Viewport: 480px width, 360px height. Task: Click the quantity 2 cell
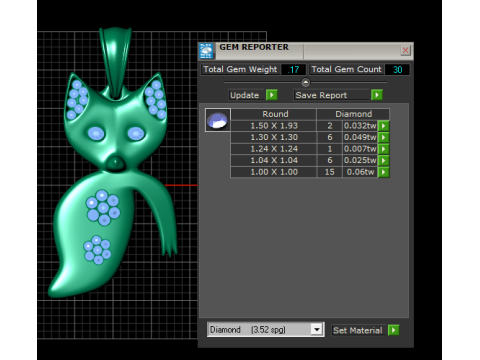[329, 126]
